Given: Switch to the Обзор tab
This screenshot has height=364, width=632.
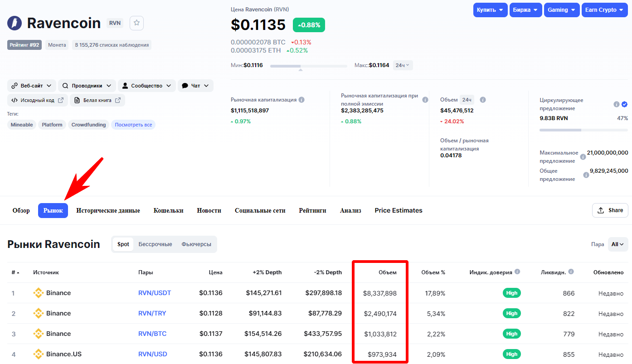Looking at the screenshot, I should pyautogui.click(x=21, y=210).
